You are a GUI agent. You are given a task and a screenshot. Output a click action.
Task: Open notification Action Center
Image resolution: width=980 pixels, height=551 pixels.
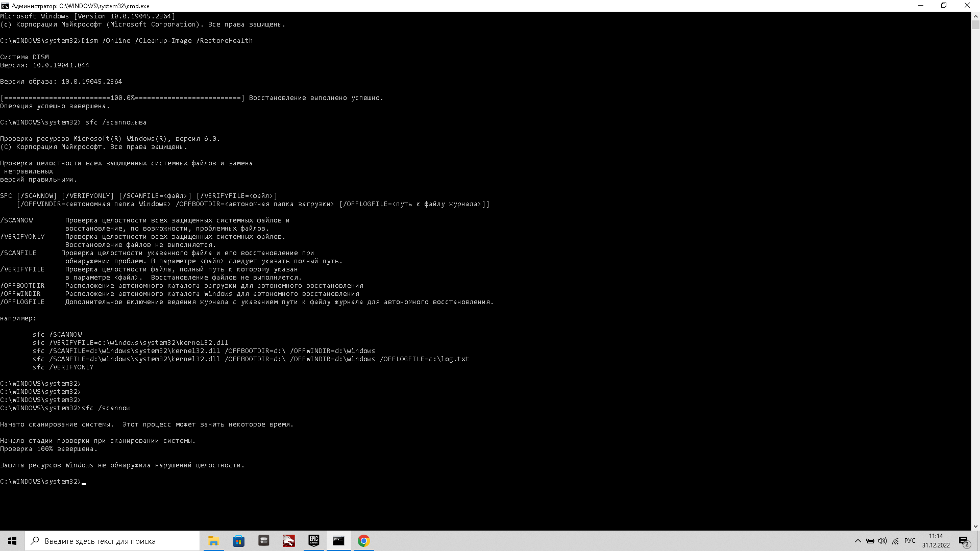964,541
